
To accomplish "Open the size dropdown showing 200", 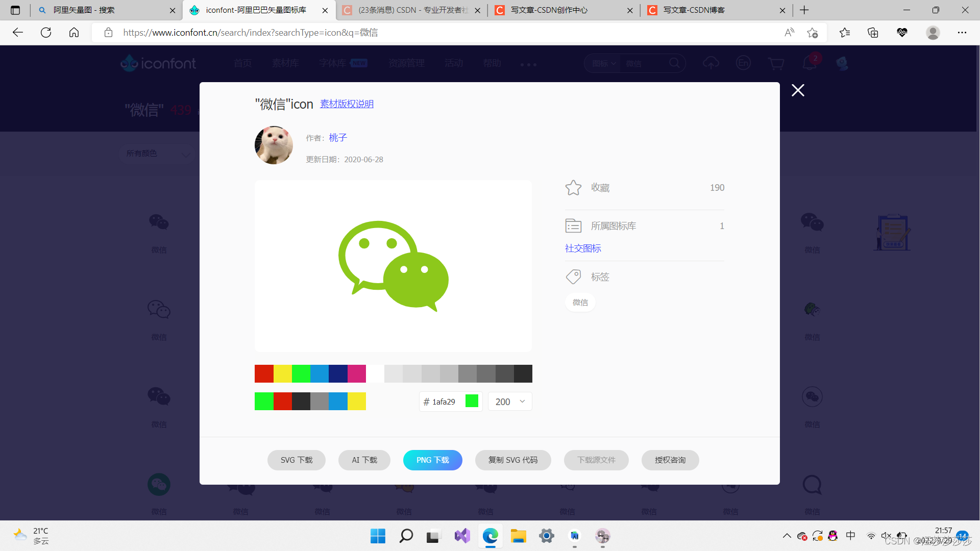I will pos(509,402).
